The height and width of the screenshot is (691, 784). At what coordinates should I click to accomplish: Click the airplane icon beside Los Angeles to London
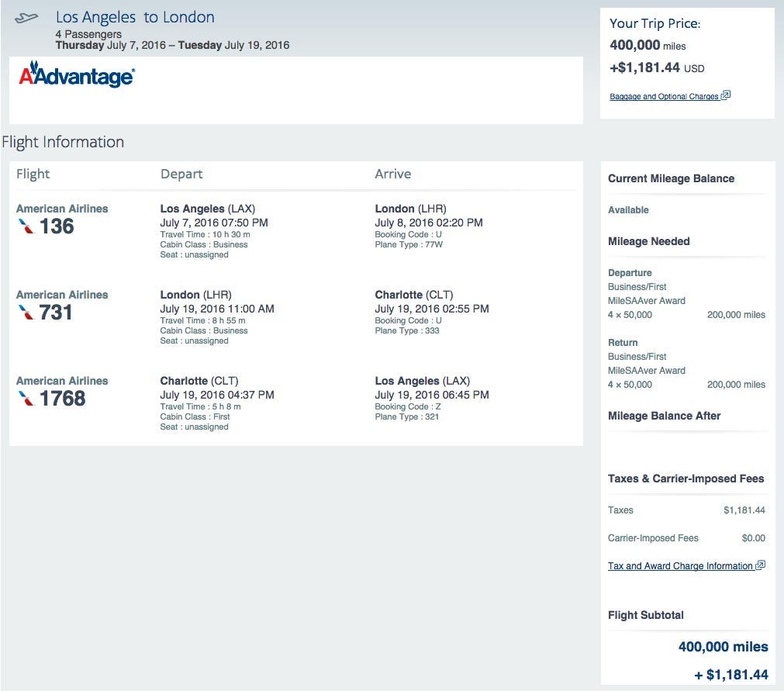coord(26,18)
